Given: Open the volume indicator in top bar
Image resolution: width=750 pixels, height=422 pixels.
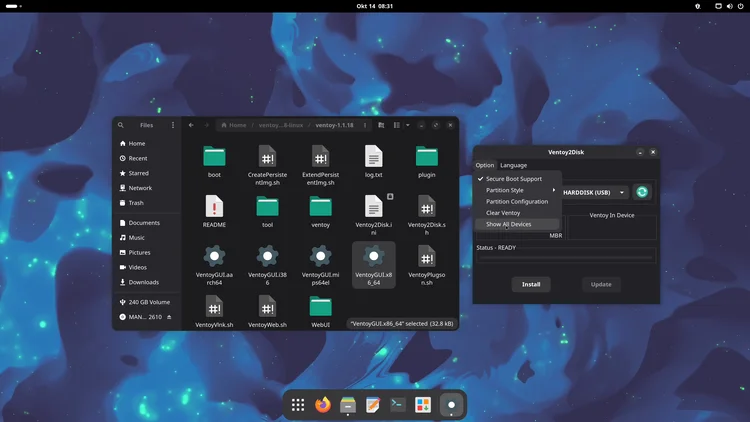Looking at the screenshot, I should coord(729,6).
